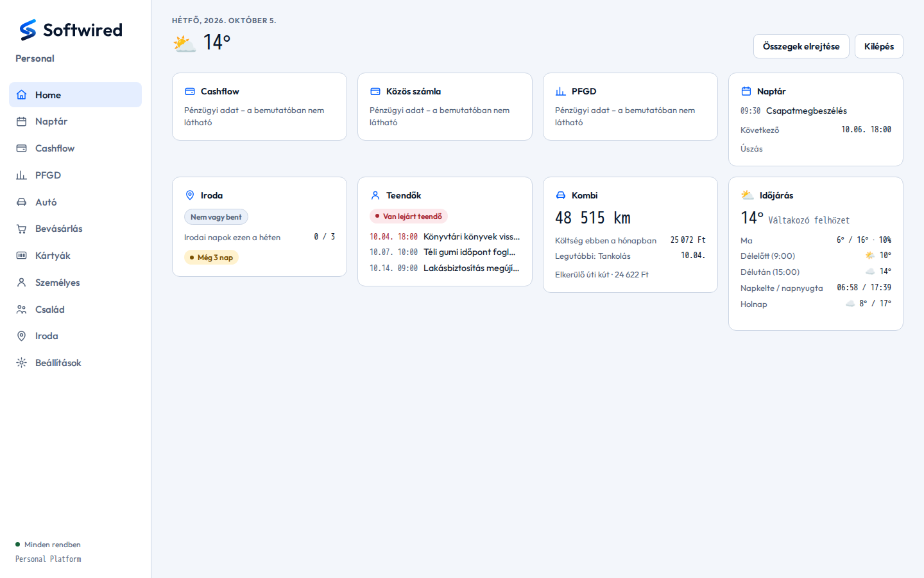This screenshot has height=578, width=924.
Task: Click the Beállítások gear icon
Action: pyautogui.click(x=22, y=363)
